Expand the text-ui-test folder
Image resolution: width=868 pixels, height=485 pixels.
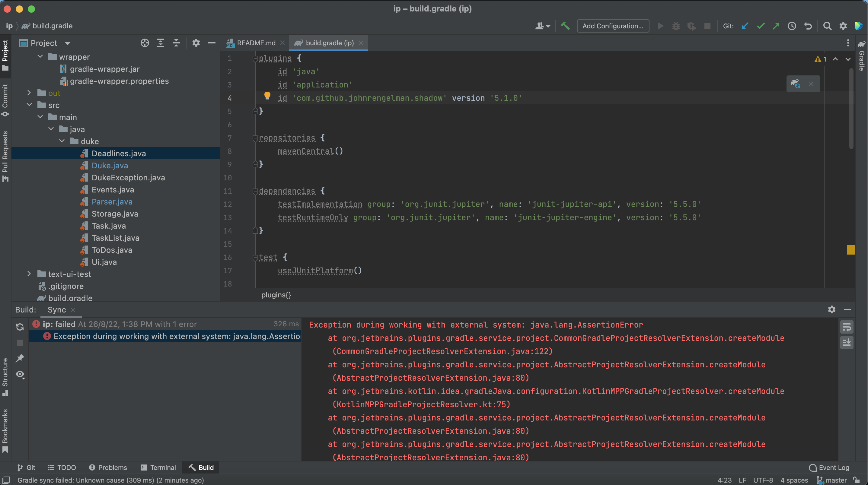[x=29, y=274]
